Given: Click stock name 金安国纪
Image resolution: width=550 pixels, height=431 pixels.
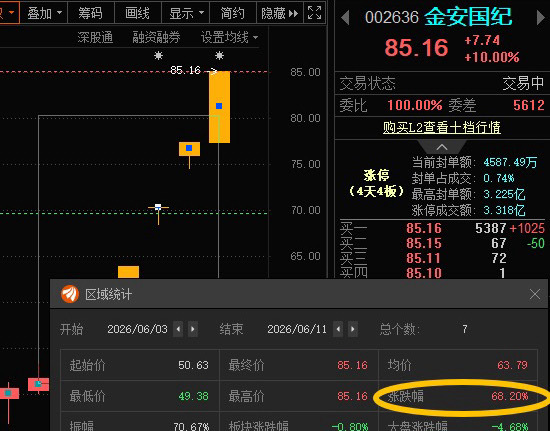Looking at the screenshot, I should coord(468,16).
